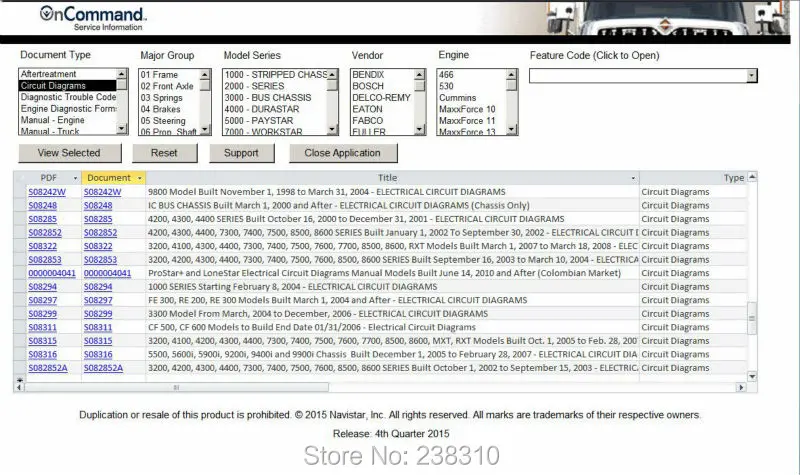
Task: Open Document link S08315
Action: point(98,341)
